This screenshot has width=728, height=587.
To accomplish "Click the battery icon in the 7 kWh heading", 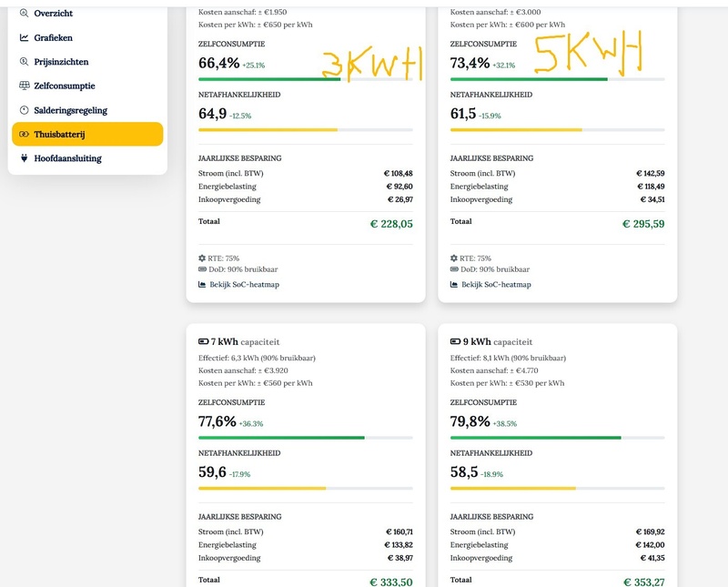I will click(203, 342).
